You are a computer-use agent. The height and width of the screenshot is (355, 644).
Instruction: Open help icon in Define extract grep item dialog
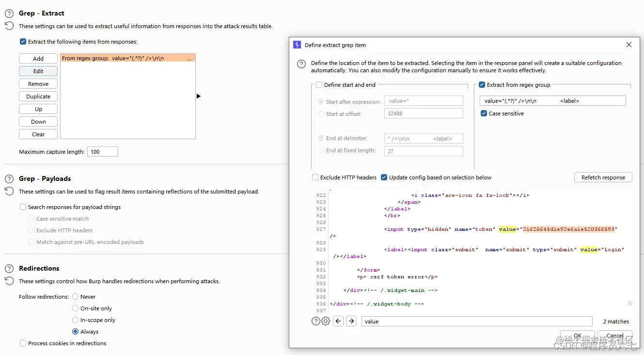pos(301,64)
